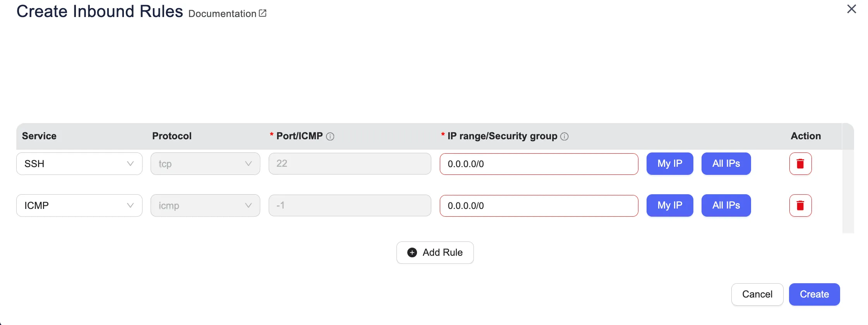Delete the ICMP rule with trash icon
Image resolution: width=868 pixels, height=325 pixels.
(800, 205)
